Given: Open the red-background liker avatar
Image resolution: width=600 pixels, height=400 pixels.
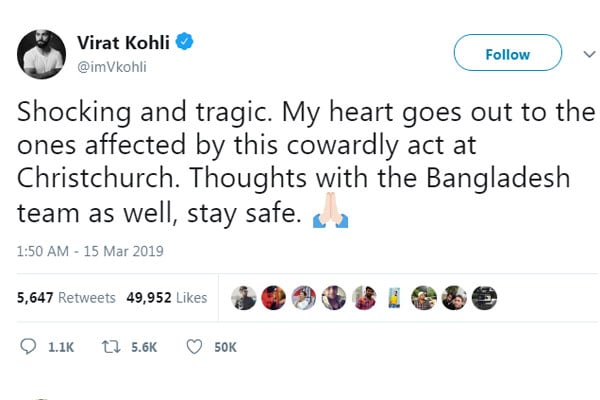Looking at the screenshot, I should click(273, 298).
